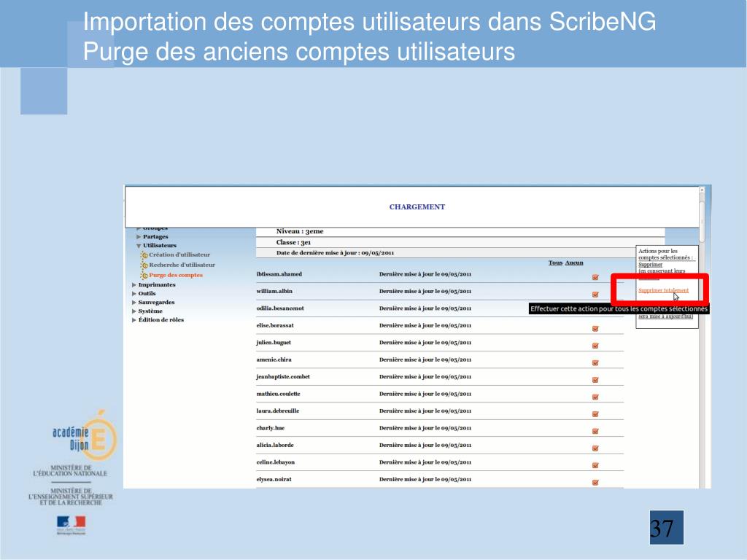
Task: Deselect celine.lebayon using its checkbox
Action: point(595,466)
